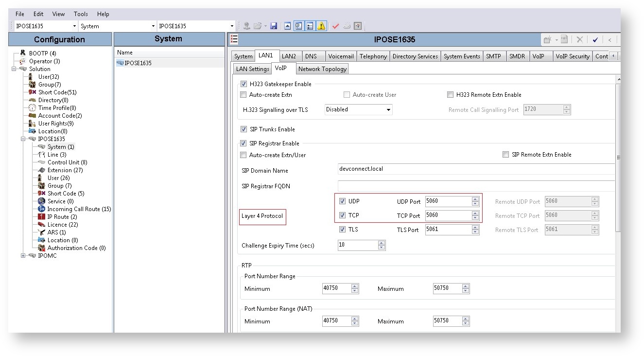Click the navigation pane toggle toolbar icon
The width and height of the screenshot is (644, 356).
[x=299, y=26]
